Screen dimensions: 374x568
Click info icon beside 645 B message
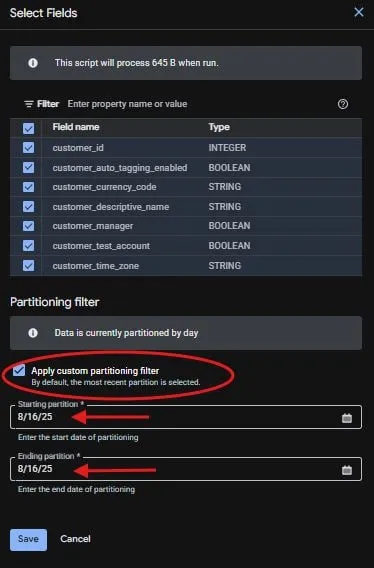33,63
